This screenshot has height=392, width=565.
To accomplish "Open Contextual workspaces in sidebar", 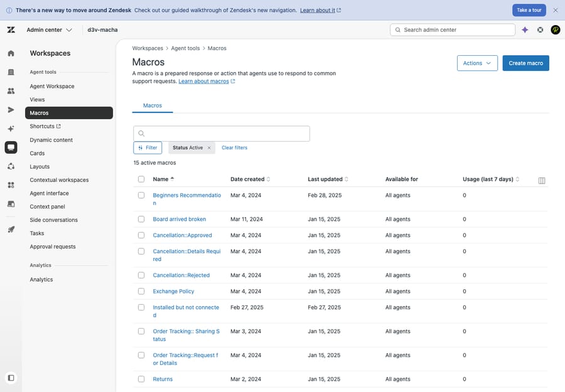I will 59,180.
